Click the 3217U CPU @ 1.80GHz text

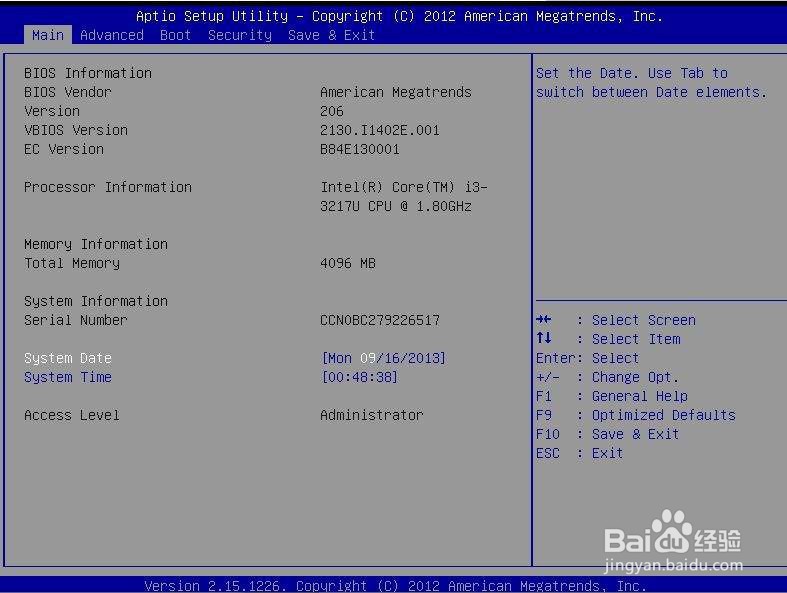[396, 206]
